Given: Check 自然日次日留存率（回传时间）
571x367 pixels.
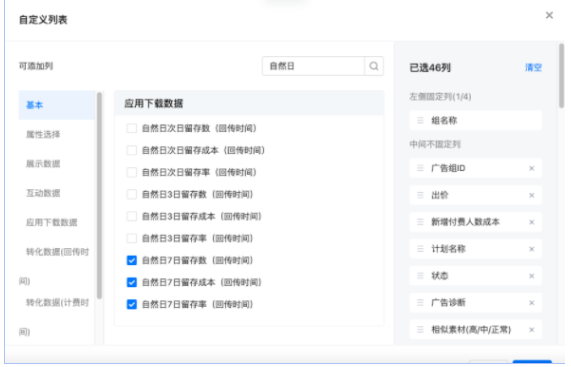Looking at the screenshot, I should tap(131, 172).
